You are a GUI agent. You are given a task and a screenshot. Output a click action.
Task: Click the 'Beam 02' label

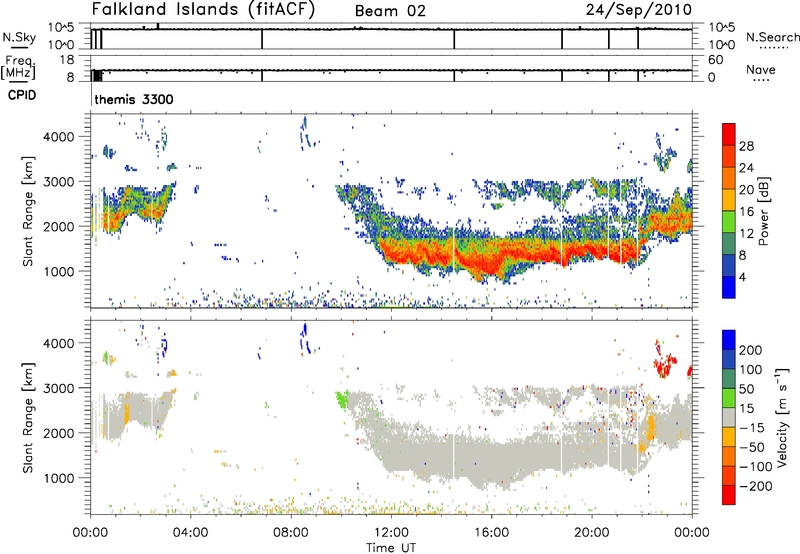[x=390, y=11]
